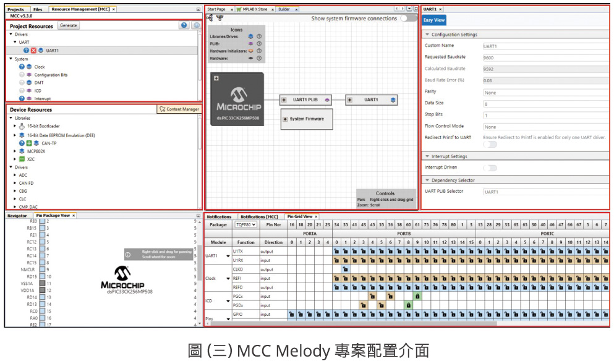The width and height of the screenshot is (614, 364).
Task: Click the Requested Baudrate input field
Action: click(544, 57)
